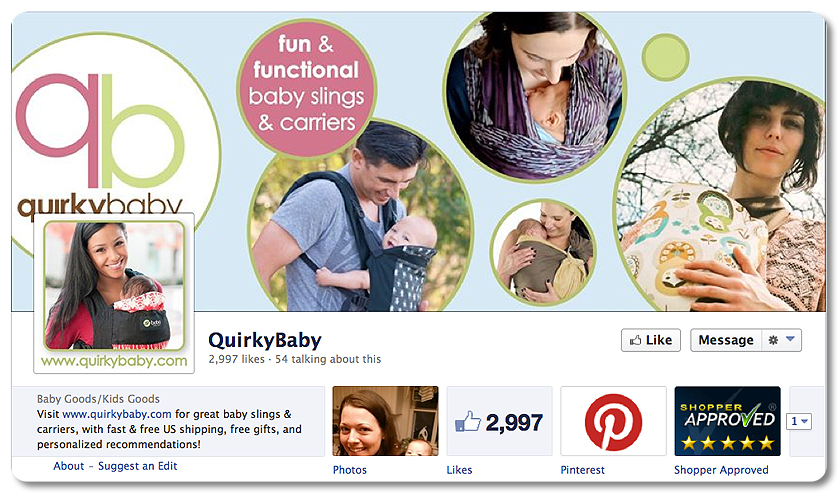Open the Message button

click(x=725, y=340)
